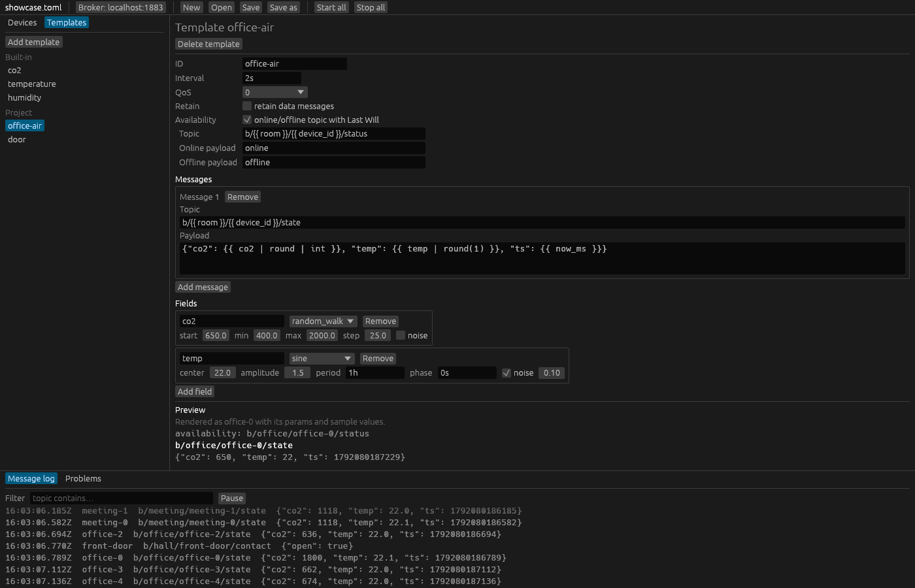Click the Message 1 payload editor
Viewport: 915px width, 588px height.
pos(542,258)
